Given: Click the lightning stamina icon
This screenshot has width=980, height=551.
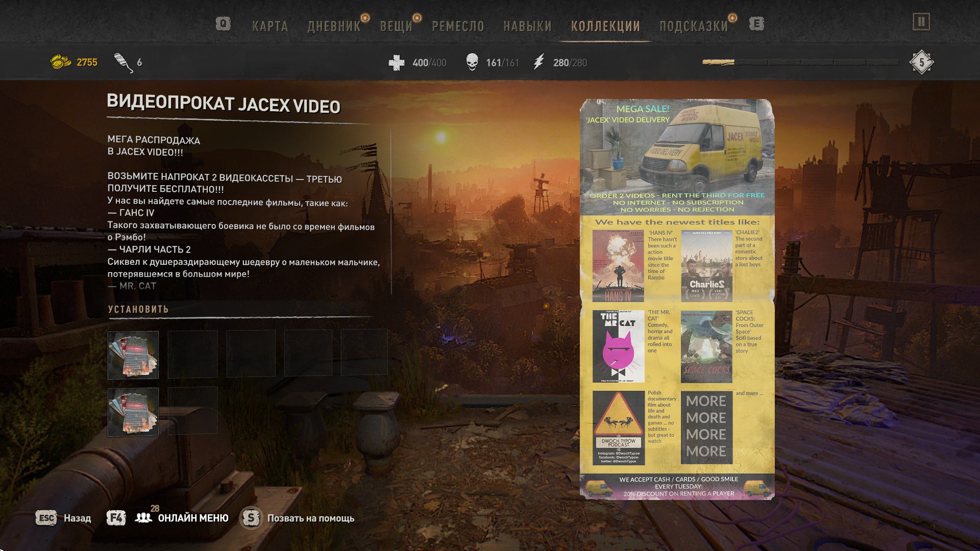Looking at the screenshot, I should coord(539,62).
